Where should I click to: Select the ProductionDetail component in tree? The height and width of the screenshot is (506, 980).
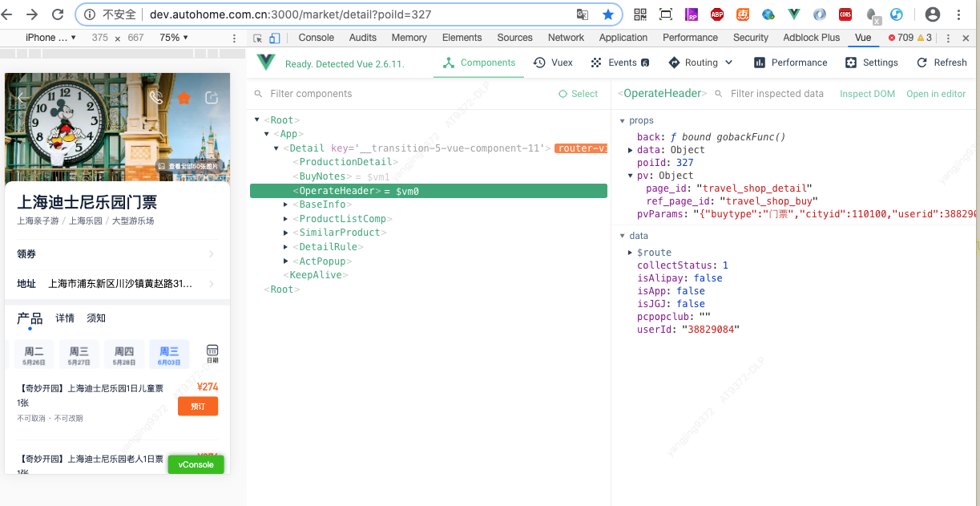pyautogui.click(x=345, y=162)
